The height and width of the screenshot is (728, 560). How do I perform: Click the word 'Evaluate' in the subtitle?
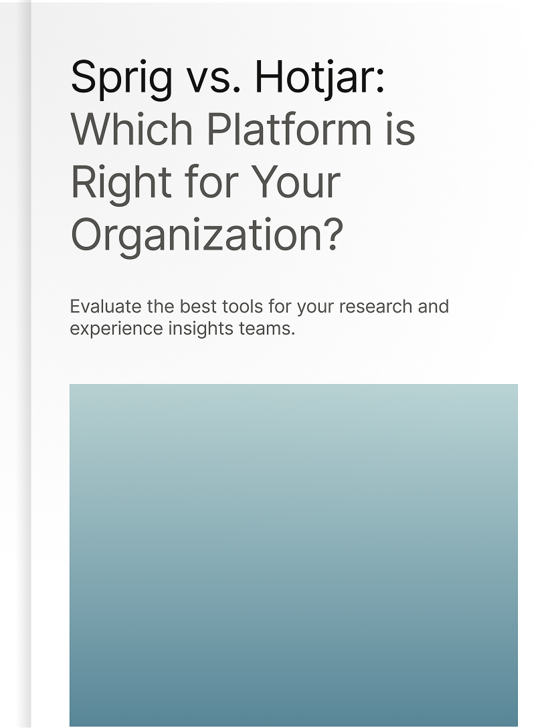[x=106, y=306]
